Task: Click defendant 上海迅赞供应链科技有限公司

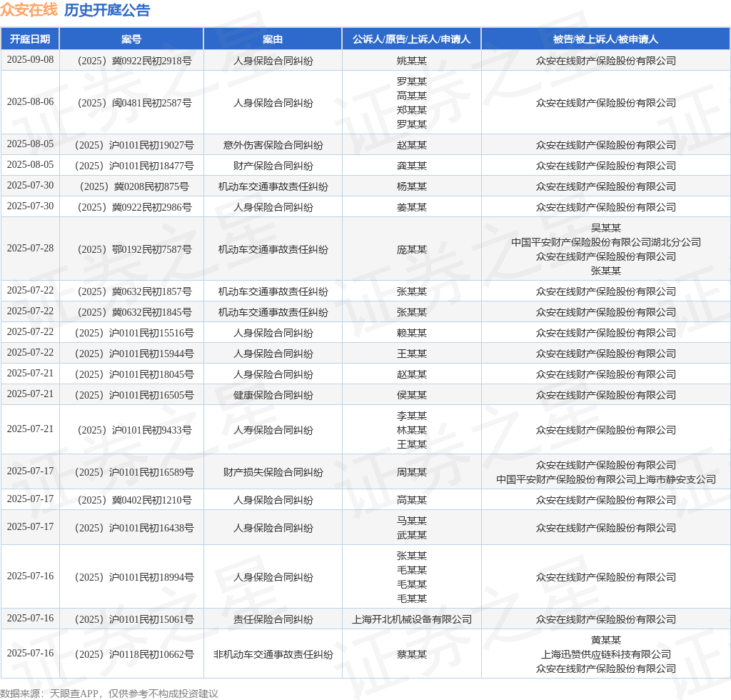Action: tap(605, 654)
